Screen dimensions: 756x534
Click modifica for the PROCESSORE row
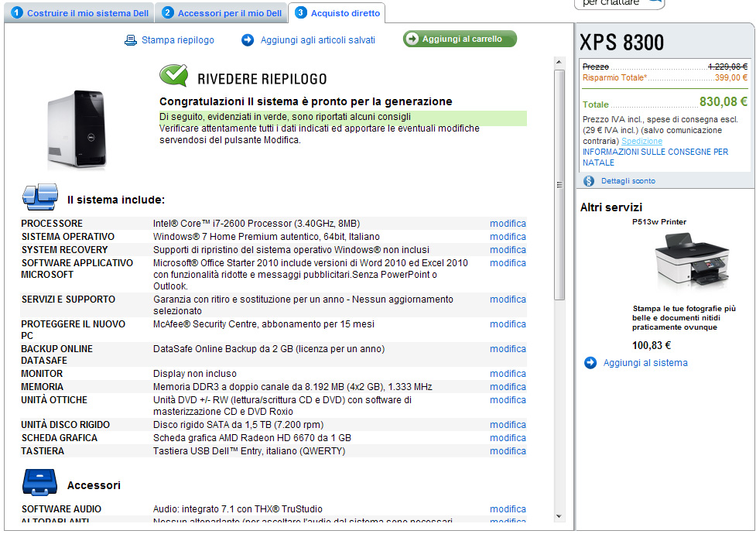click(508, 224)
